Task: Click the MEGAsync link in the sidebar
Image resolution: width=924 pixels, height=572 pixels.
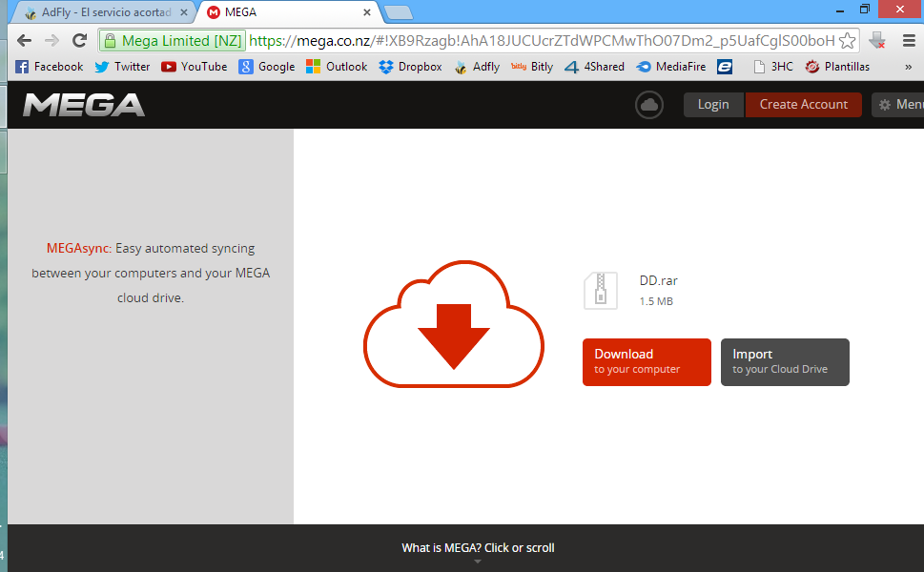Action: pos(79,248)
